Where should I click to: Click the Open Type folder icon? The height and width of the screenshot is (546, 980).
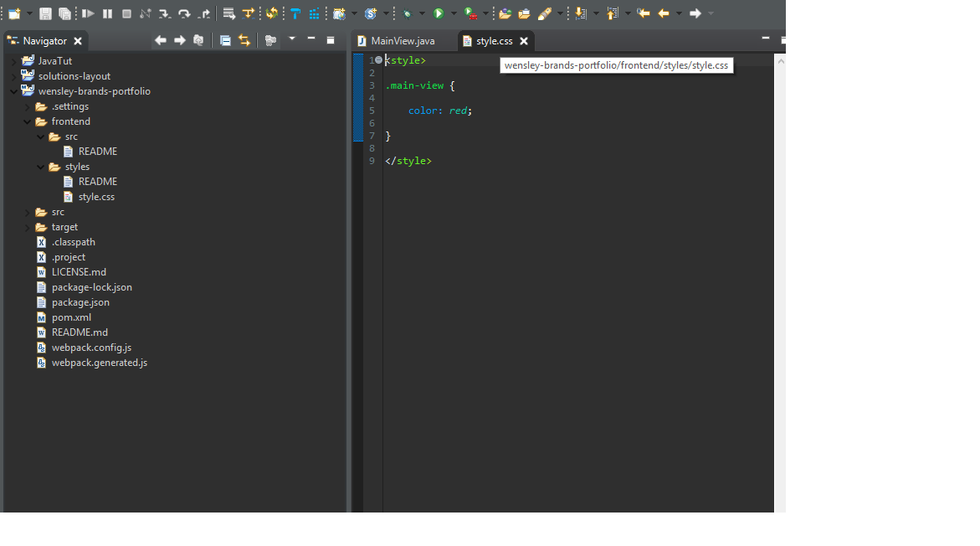(505, 13)
